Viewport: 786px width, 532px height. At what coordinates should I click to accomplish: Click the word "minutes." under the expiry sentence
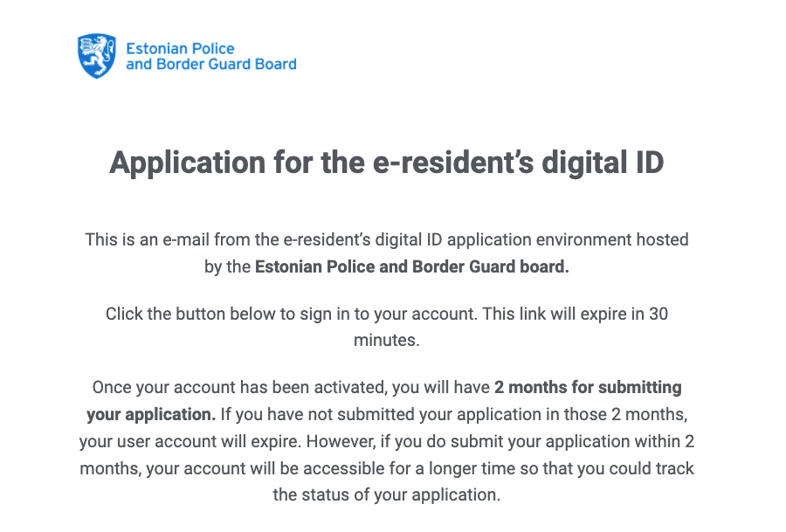387,341
